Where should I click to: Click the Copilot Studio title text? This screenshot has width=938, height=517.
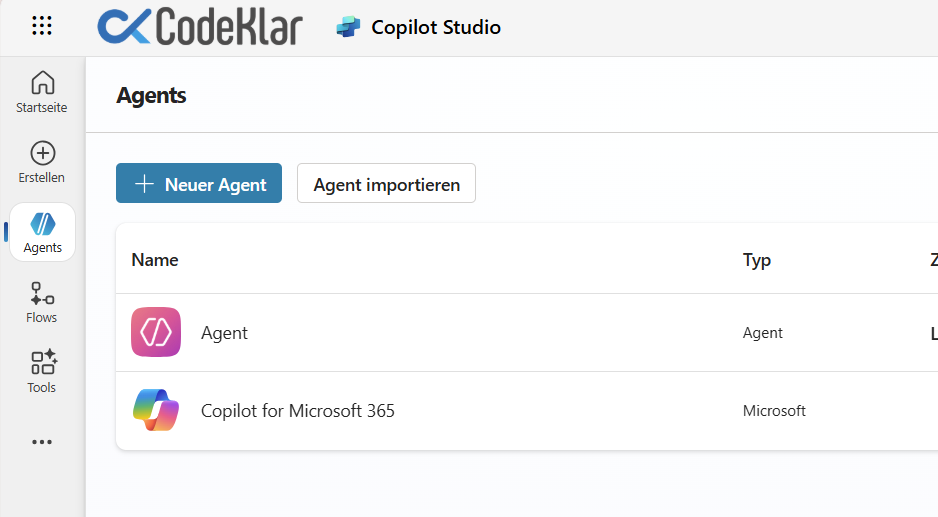(436, 27)
